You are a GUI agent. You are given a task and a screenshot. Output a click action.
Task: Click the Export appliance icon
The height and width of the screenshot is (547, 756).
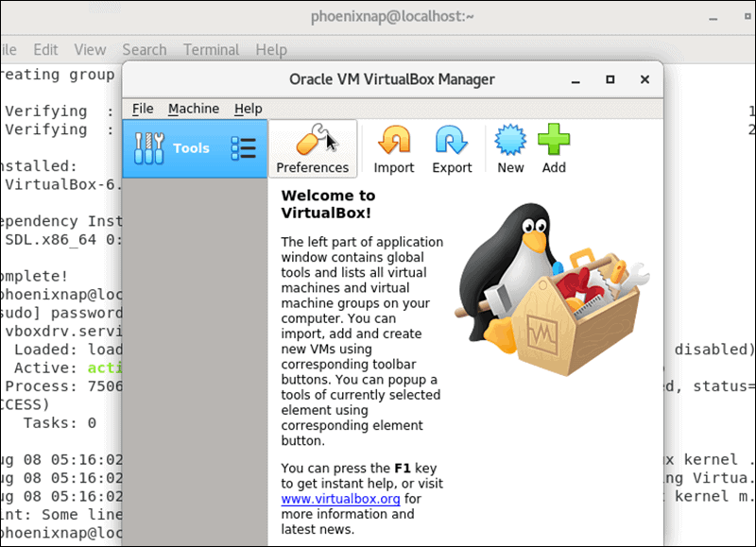click(452, 149)
